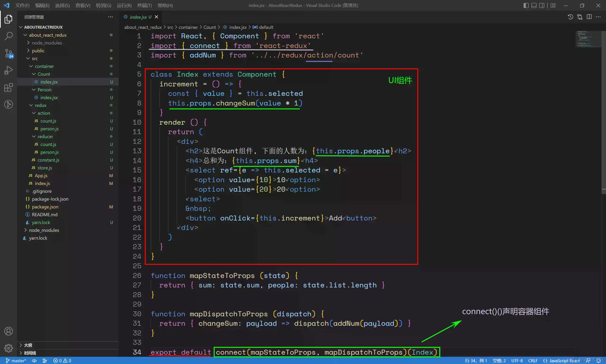606x364 pixels.
Task: Close the index.jsx editor tab
Action: pyautogui.click(x=156, y=17)
